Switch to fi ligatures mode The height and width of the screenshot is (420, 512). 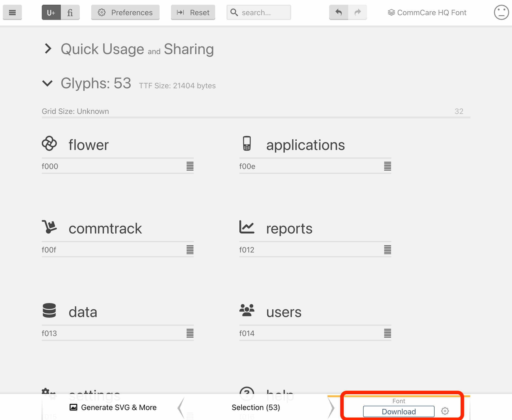click(70, 12)
